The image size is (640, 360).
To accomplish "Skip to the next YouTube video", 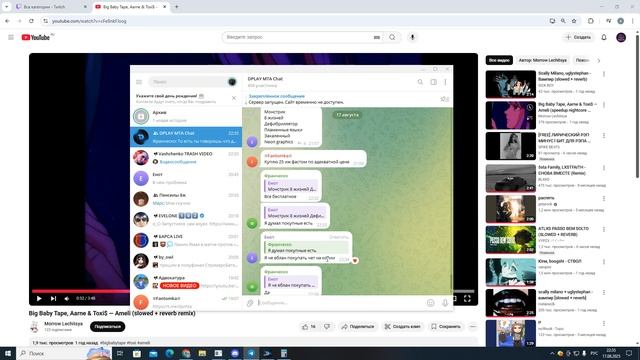I will click(53, 298).
